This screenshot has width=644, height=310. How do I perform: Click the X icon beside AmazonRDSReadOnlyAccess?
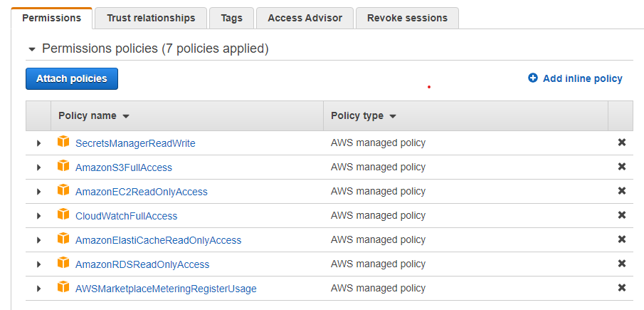pos(621,264)
